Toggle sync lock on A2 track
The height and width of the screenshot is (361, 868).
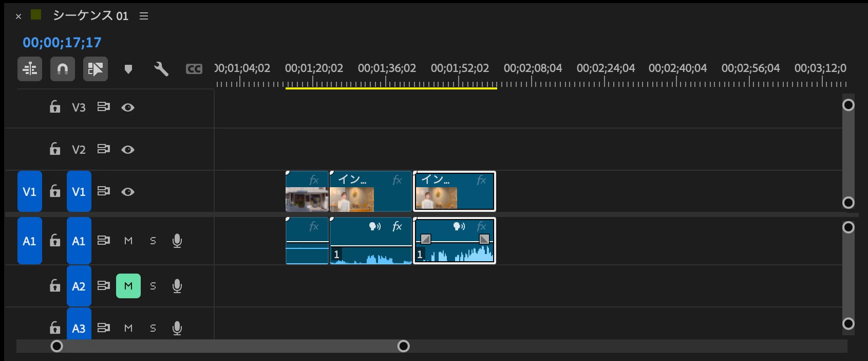[x=104, y=286]
